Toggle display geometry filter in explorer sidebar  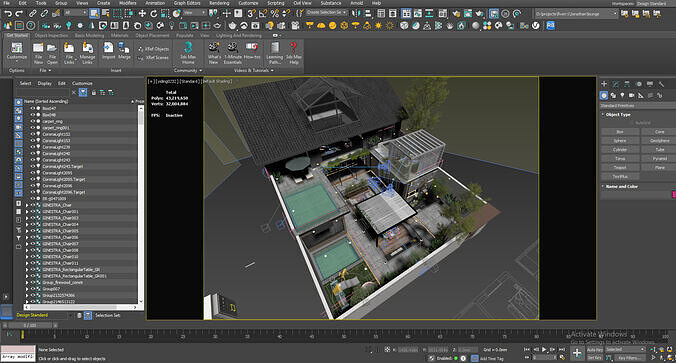tap(18, 102)
